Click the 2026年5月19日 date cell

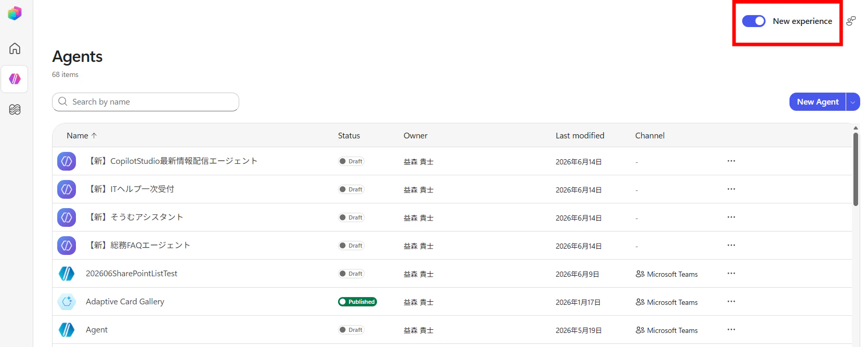(x=578, y=330)
